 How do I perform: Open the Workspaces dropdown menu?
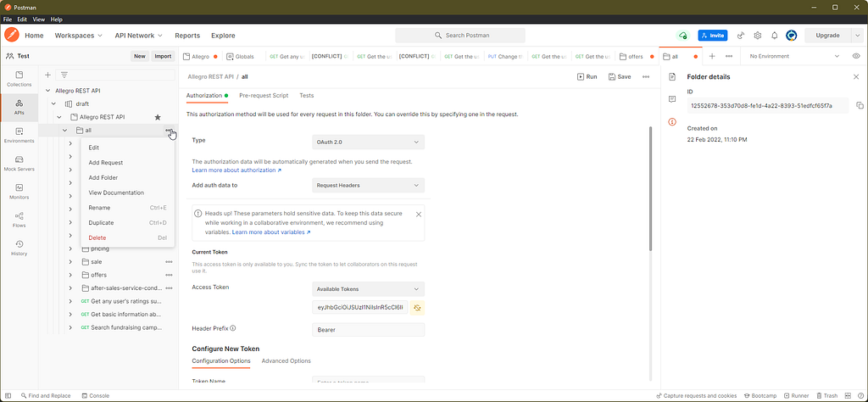click(79, 36)
